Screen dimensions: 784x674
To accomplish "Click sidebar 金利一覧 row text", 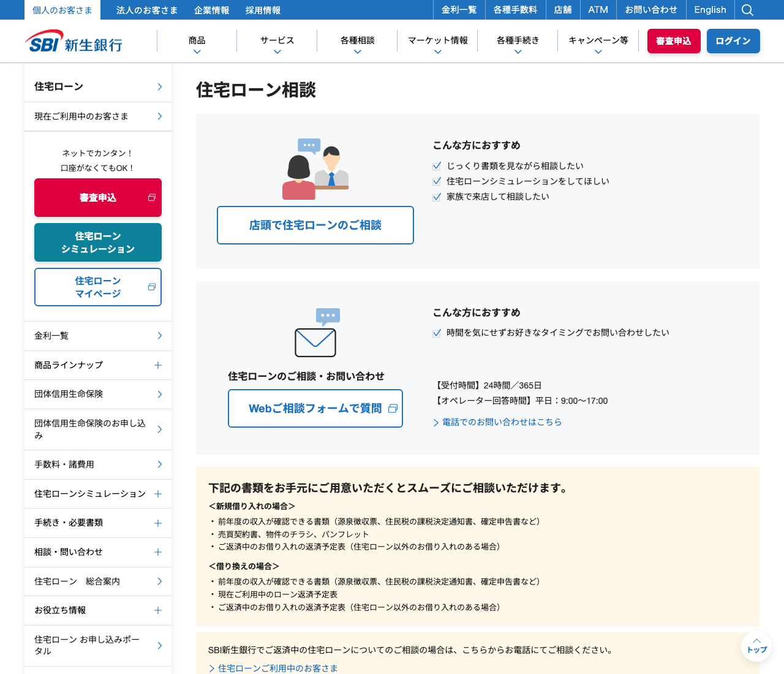I will coord(51,336).
